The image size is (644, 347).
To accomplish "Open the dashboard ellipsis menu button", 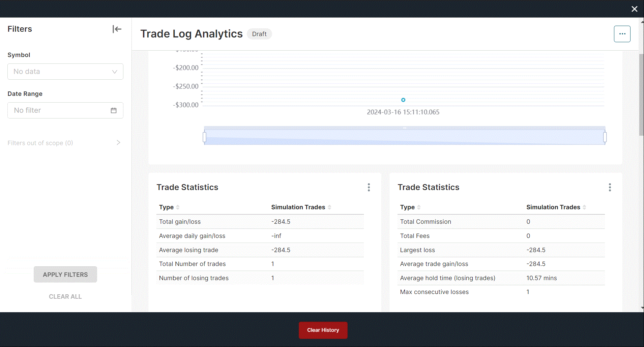I will (622, 34).
